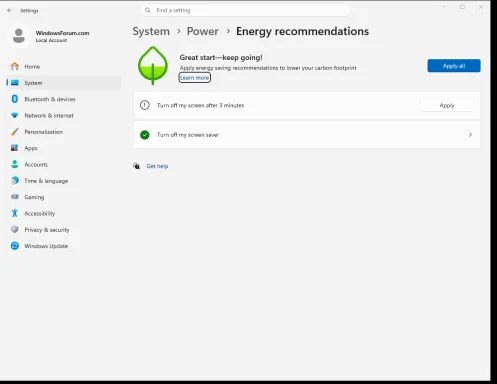Open Personalization settings
This screenshot has width=497, height=384.
(63, 132)
